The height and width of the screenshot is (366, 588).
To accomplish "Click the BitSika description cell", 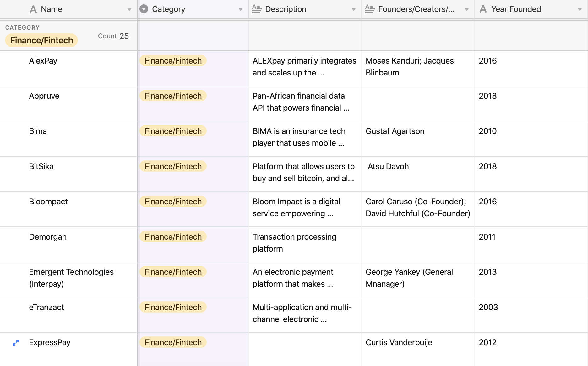I will 304,172.
